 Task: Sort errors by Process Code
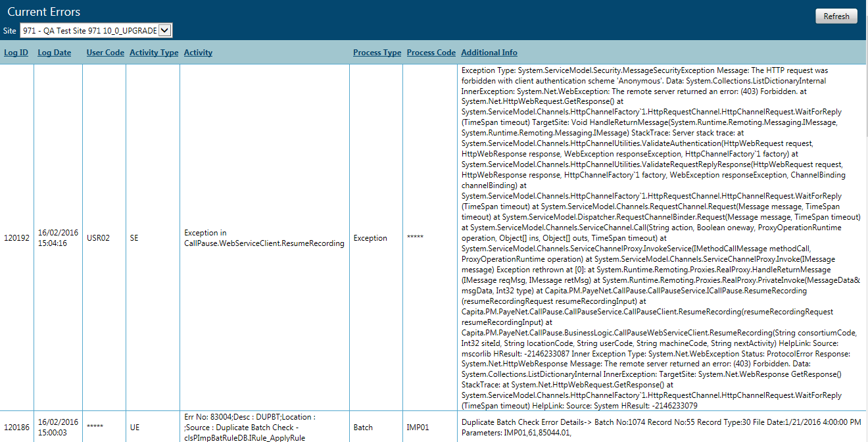click(431, 52)
